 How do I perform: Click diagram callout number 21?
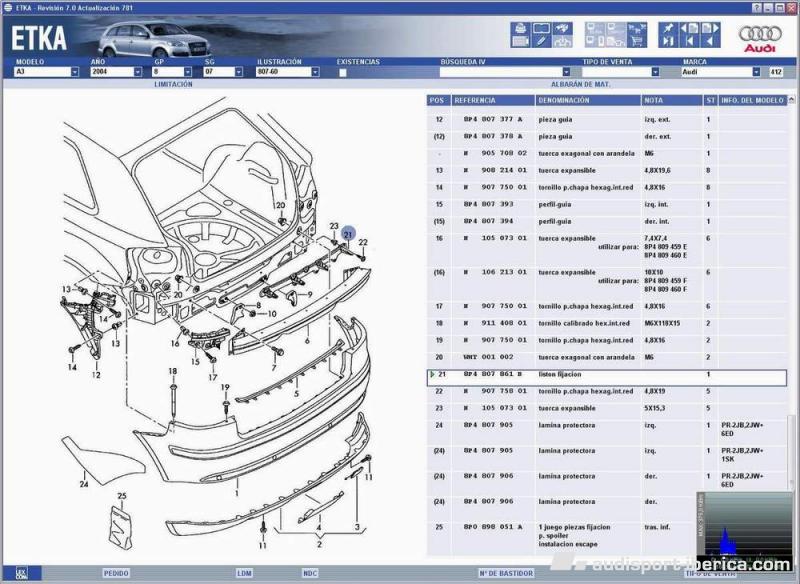click(x=348, y=234)
